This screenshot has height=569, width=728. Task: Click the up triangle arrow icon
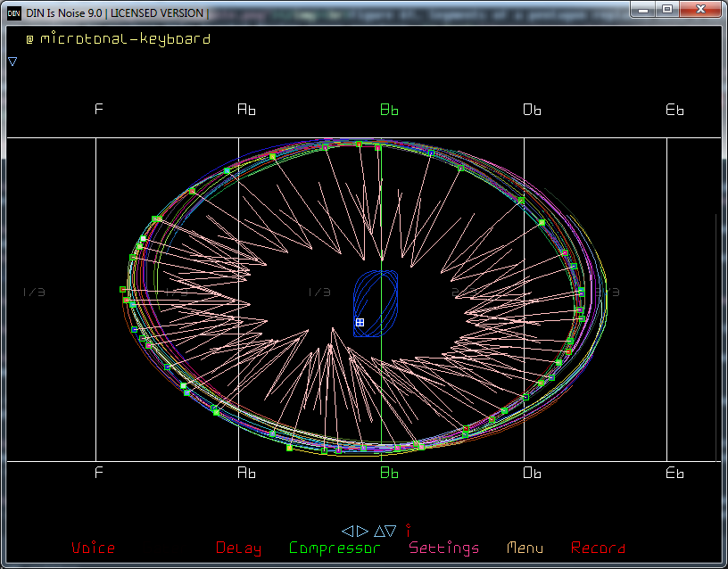point(378,531)
